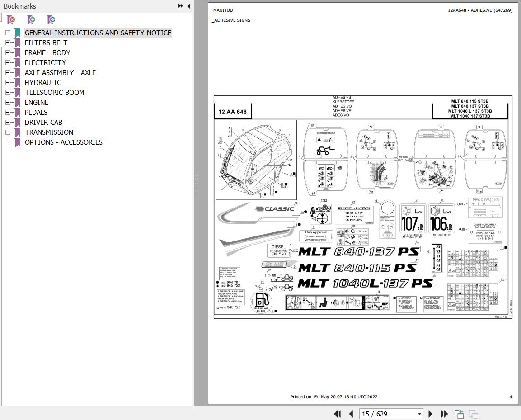Click the delete bookmark icon
The height and width of the screenshot is (420, 521).
point(11,20)
